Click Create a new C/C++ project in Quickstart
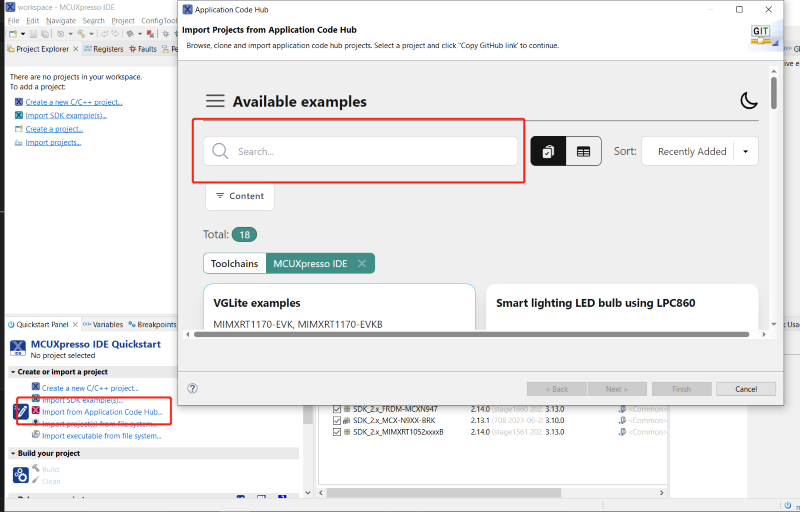800x512 pixels. point(90,388)
